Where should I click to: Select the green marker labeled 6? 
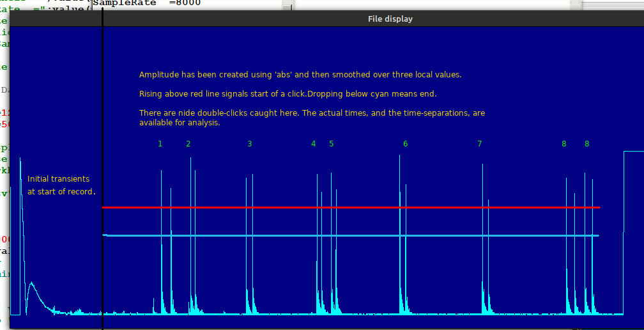405,144
